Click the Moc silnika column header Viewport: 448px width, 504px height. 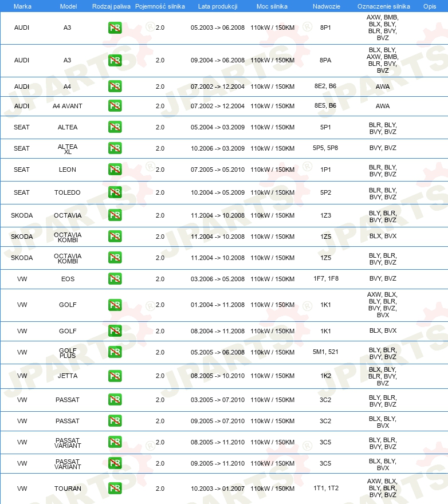pyautogui.click(x=272, y=6)
